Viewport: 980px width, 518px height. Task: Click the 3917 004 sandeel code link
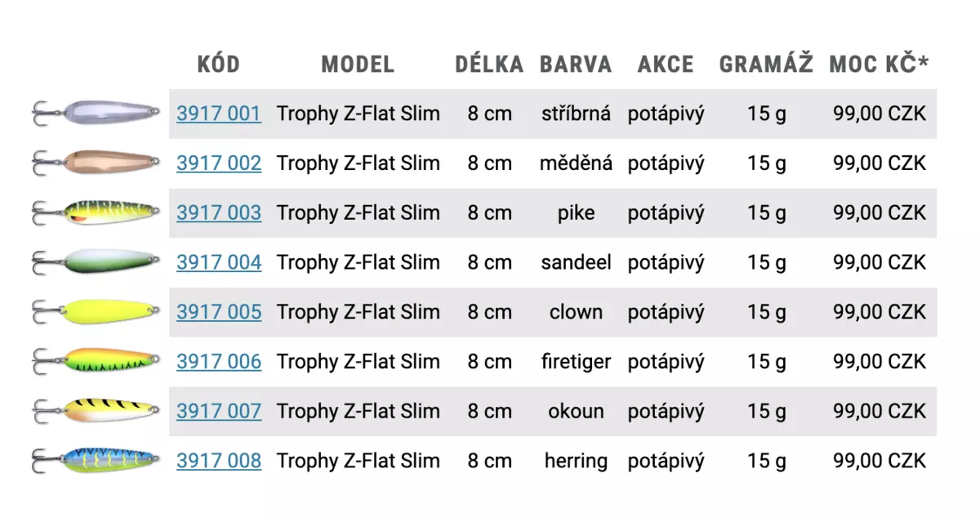(x=219, y=262)
